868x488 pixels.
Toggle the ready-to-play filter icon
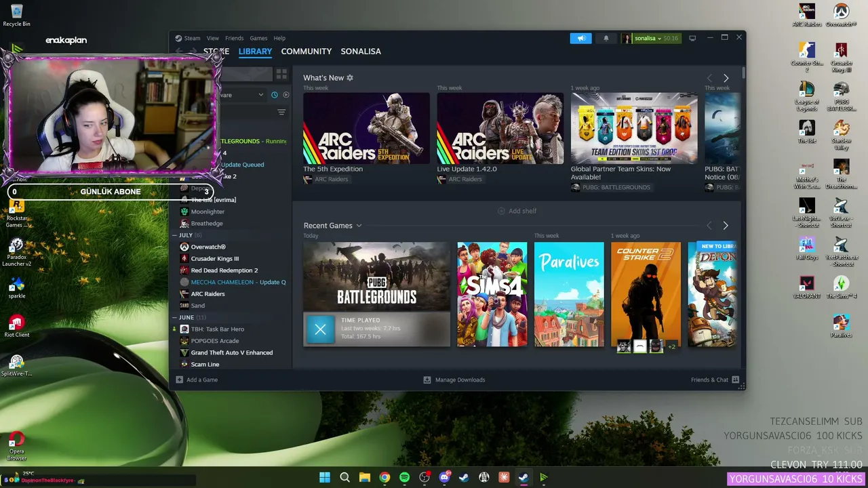pos(285,95)
